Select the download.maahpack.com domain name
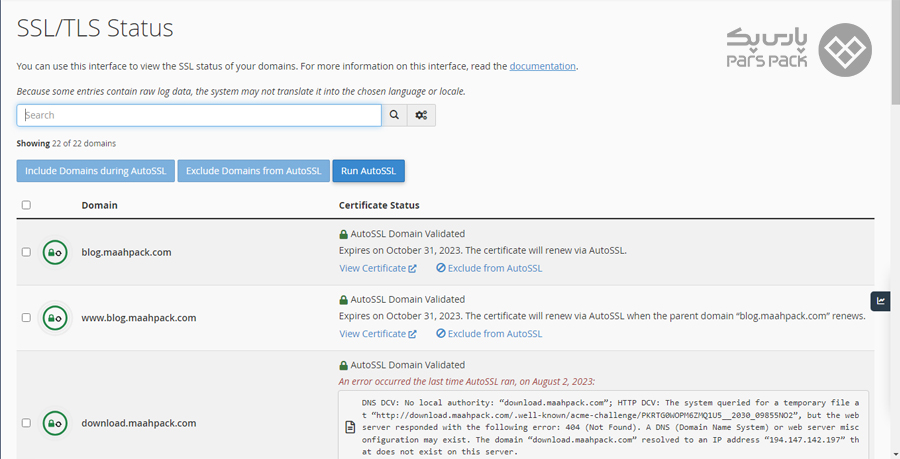This screenshot has width=900, height=459. click(139, 423)
